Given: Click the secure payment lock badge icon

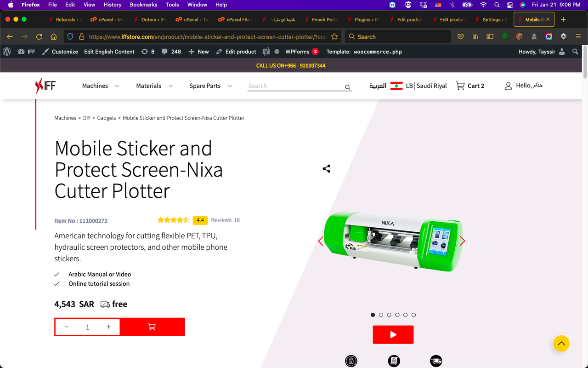Looking at the screenshot, I should pos(351,361).
